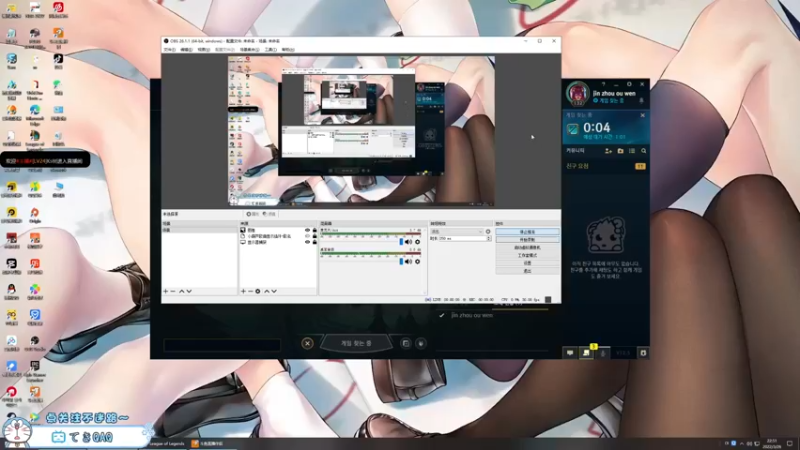The height and width of the screenshot is (450, 800).
Task: Click the transition duration stepper arrows
Action: (x=489, y=238)
